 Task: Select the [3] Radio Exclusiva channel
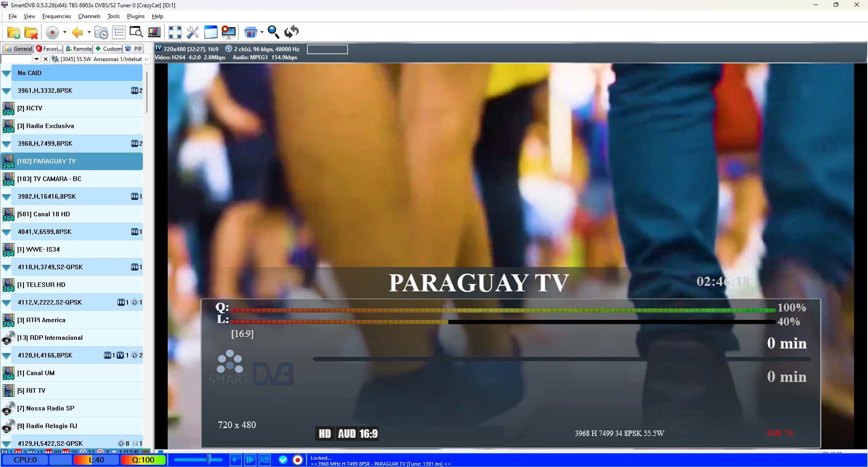click(72, 126)
